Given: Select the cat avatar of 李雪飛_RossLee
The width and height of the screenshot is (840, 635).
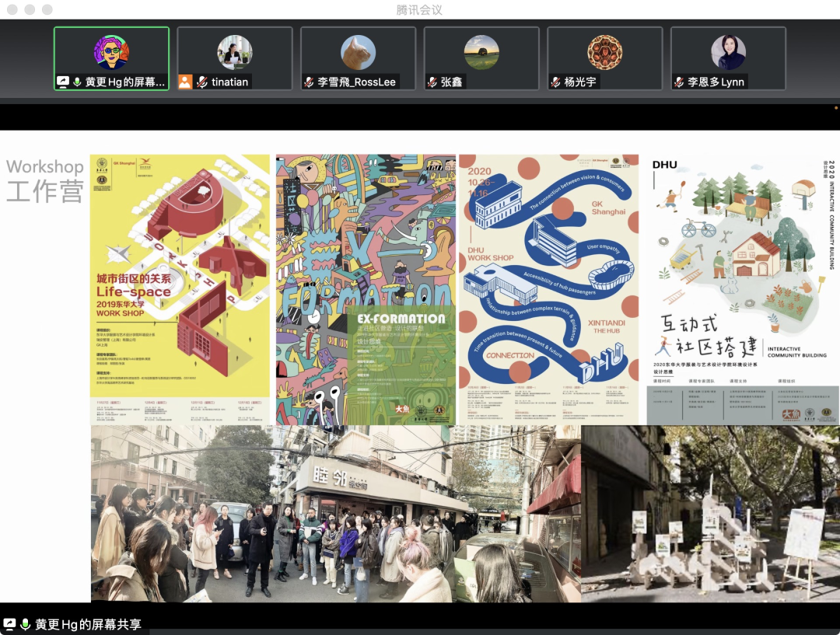Looking at the screenshot, I should pyautogui.click(x=358, y=52).
